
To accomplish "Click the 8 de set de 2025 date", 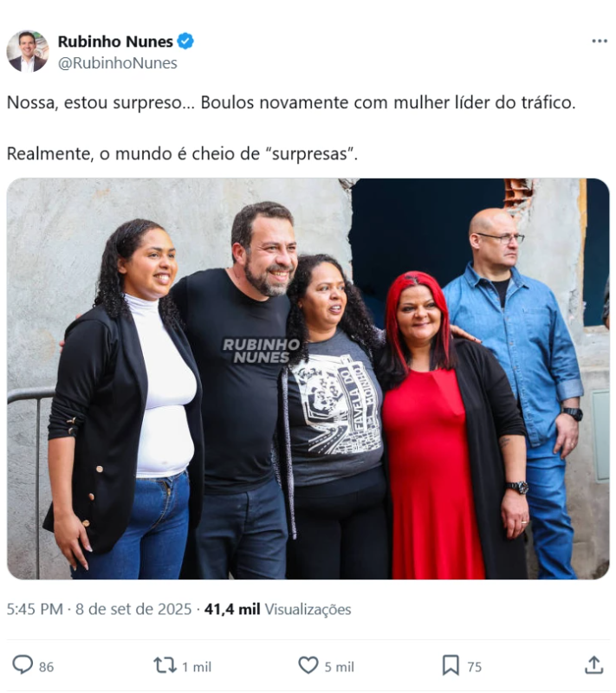I will pos(133,610).
